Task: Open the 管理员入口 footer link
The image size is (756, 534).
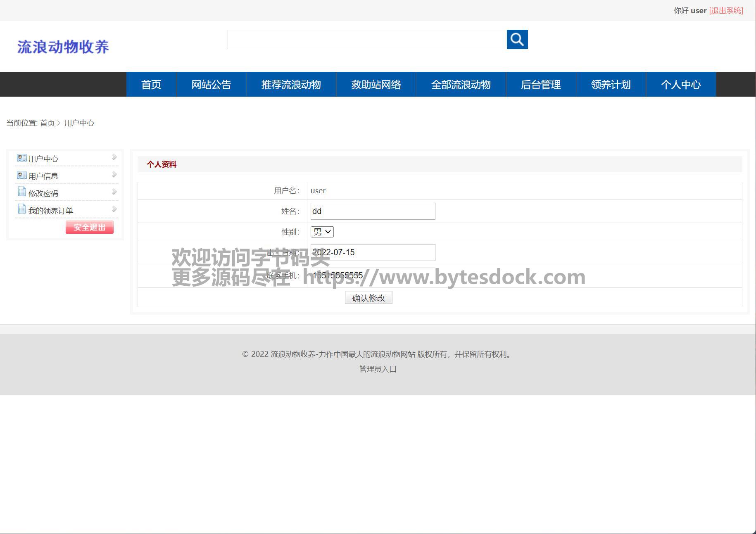Action: pos(378,369)
